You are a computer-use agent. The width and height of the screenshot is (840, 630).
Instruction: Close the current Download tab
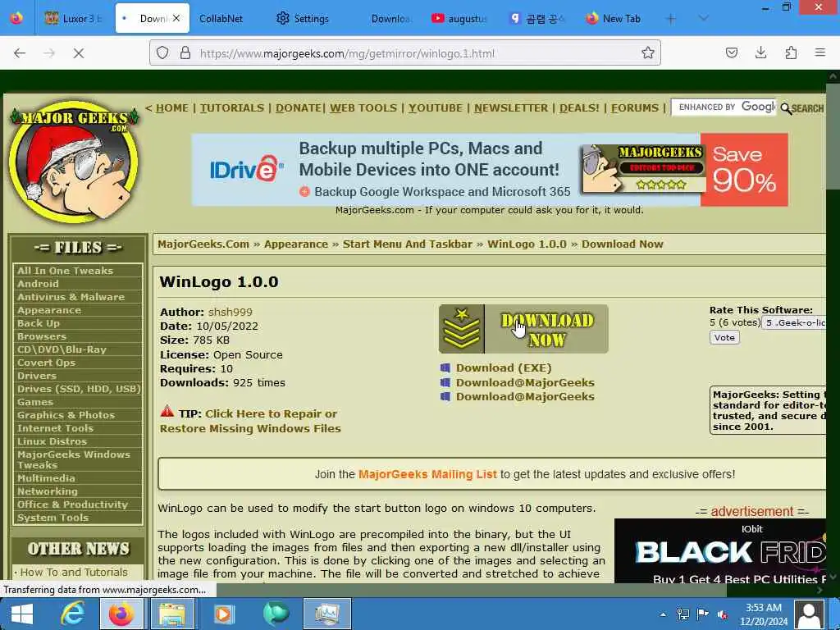[x=176, y=18]
